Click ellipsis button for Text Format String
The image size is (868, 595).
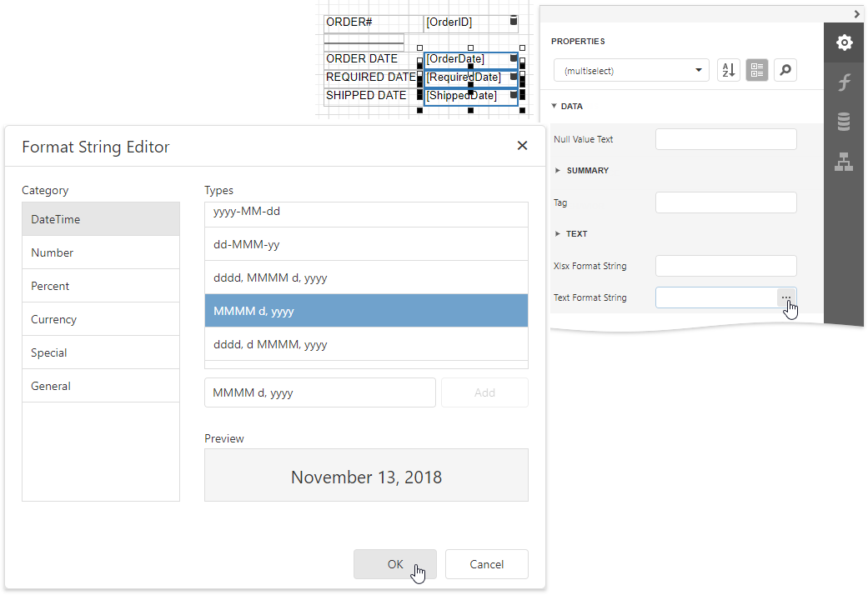(x=786, y=297)
